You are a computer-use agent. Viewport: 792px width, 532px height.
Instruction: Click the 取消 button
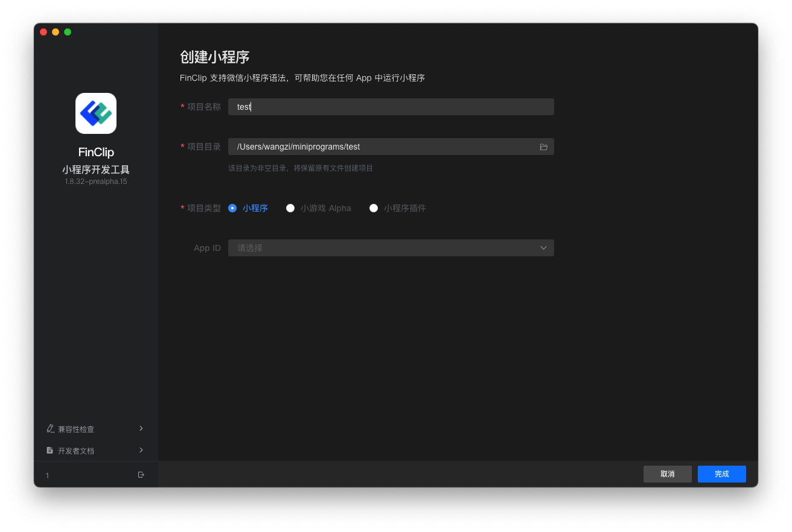tap(667, 474)
